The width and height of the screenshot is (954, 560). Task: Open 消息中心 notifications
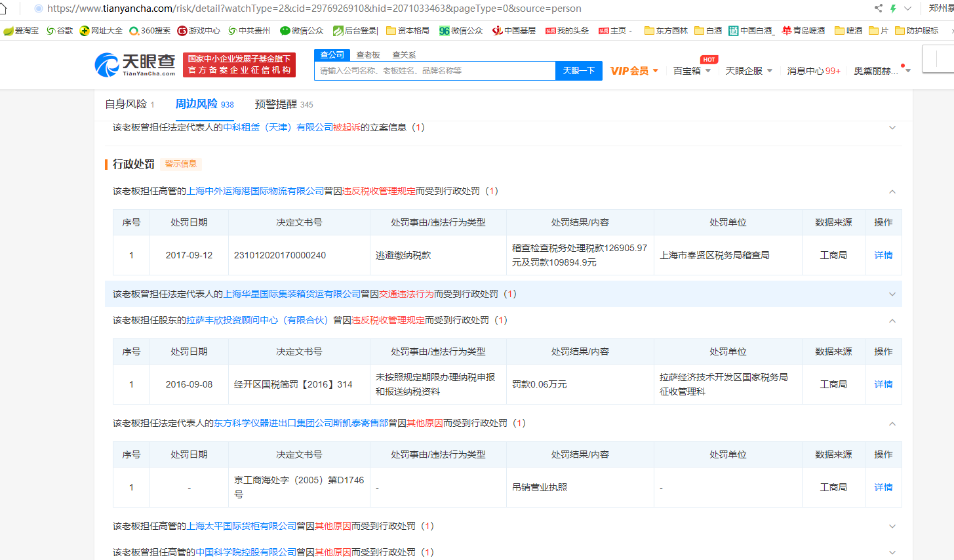coord(814,71)
